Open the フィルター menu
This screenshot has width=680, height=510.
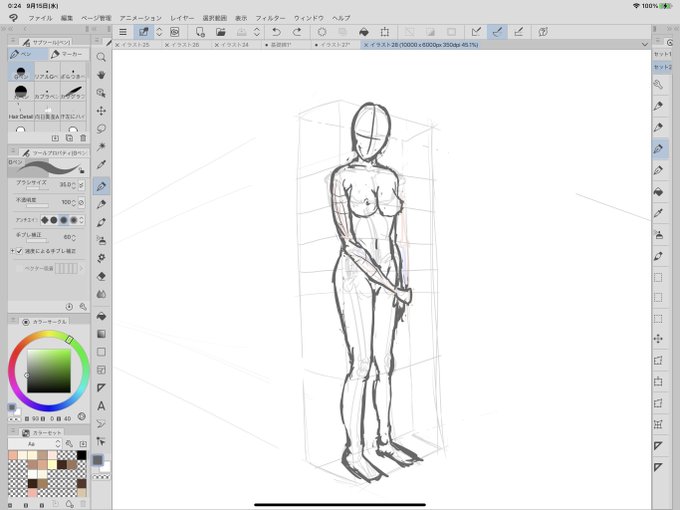click(270, 18)
